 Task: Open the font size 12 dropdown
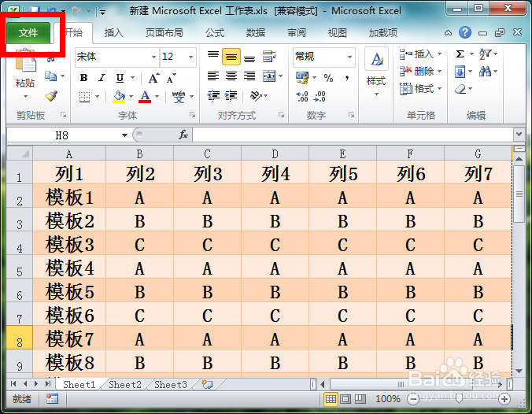tap(190, 57)
